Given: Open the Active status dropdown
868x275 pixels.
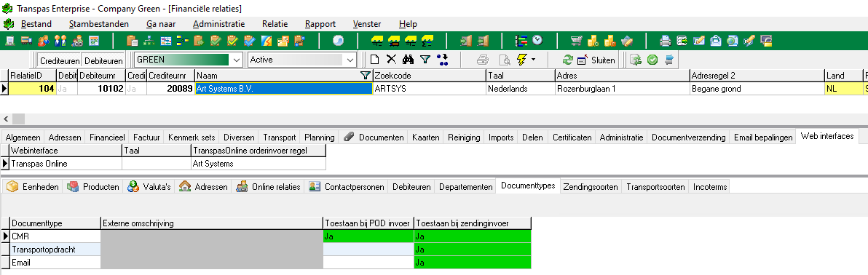Looking at the screenshot, I should 350,60.
